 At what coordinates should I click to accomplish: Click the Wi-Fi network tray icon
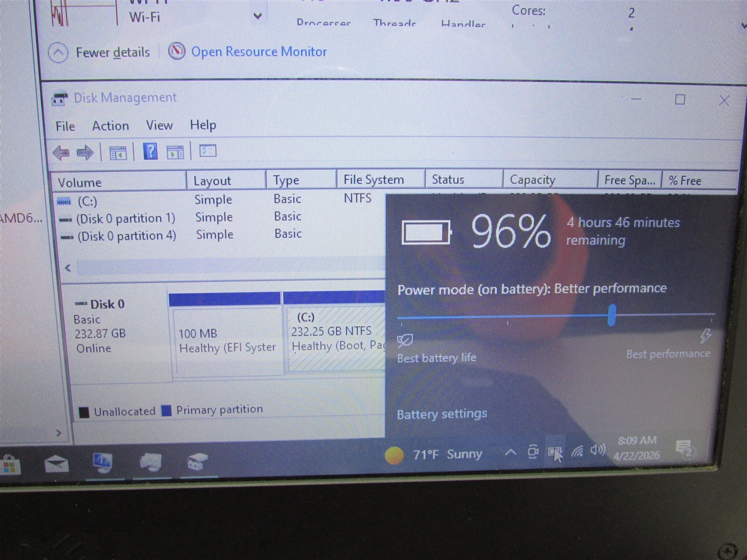pos(578,451)
